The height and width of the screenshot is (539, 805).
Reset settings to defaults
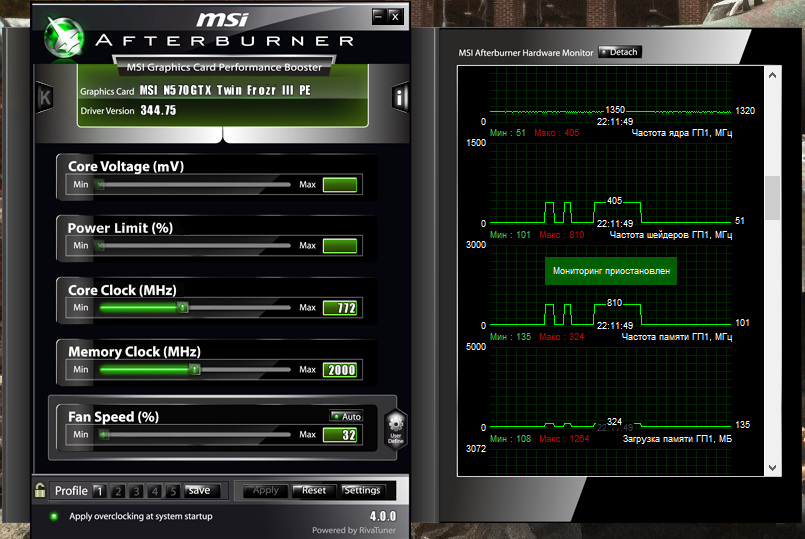pyautogui.click(x=314, y=491)
